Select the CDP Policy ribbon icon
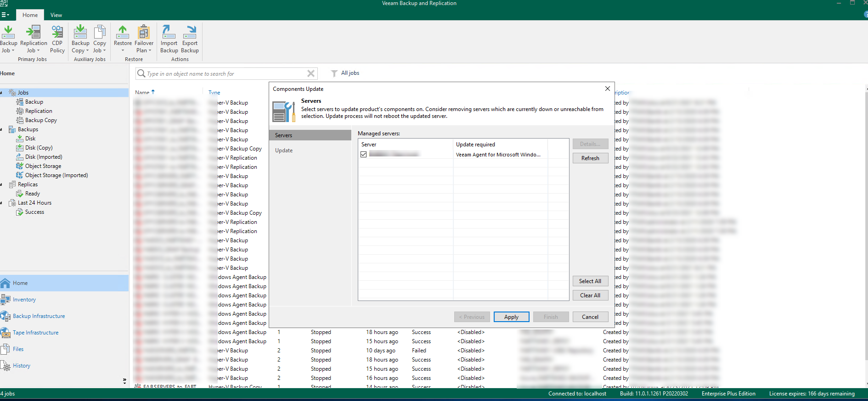The image size is (868, 401). tap(57, 32)
